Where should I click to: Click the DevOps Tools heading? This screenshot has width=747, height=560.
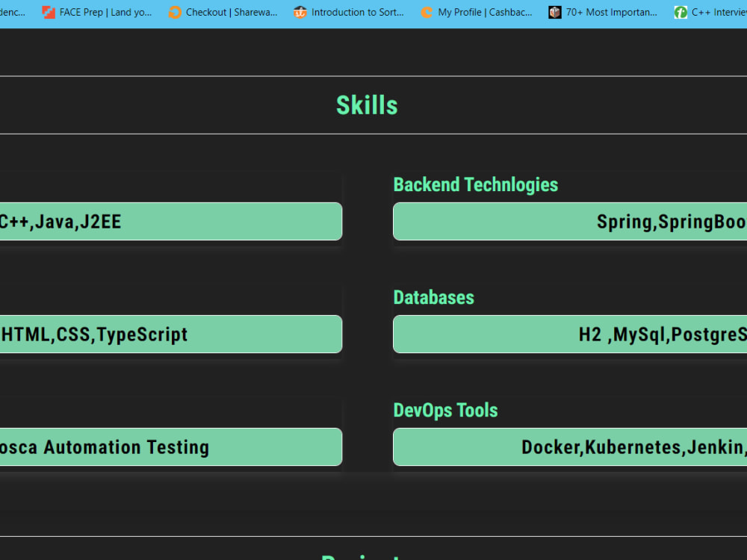(445, 411)
